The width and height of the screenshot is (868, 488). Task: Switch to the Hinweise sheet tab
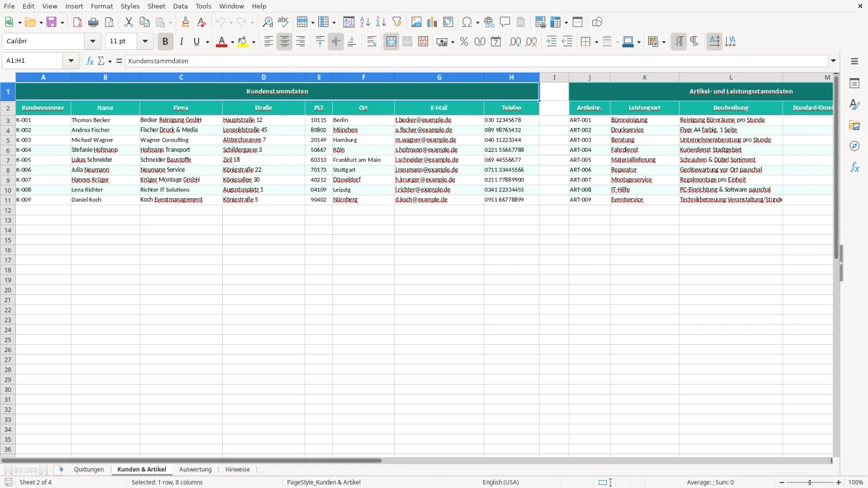click(237, 469)
